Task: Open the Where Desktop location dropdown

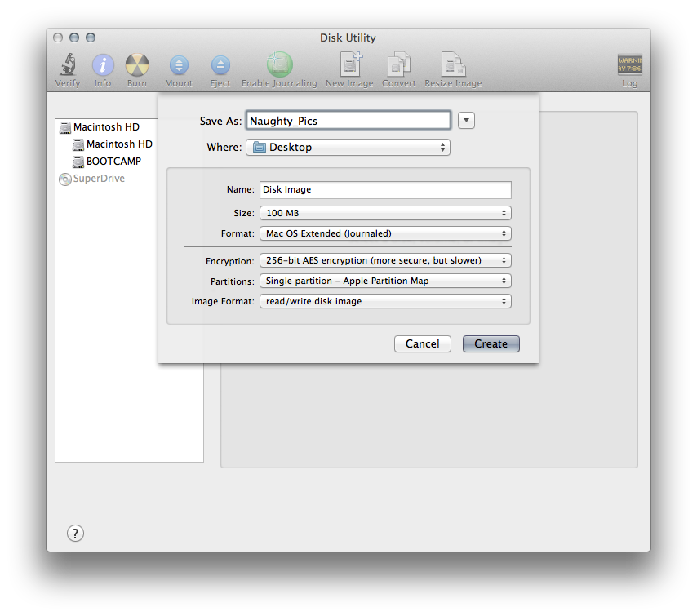Action: point(348,148)
